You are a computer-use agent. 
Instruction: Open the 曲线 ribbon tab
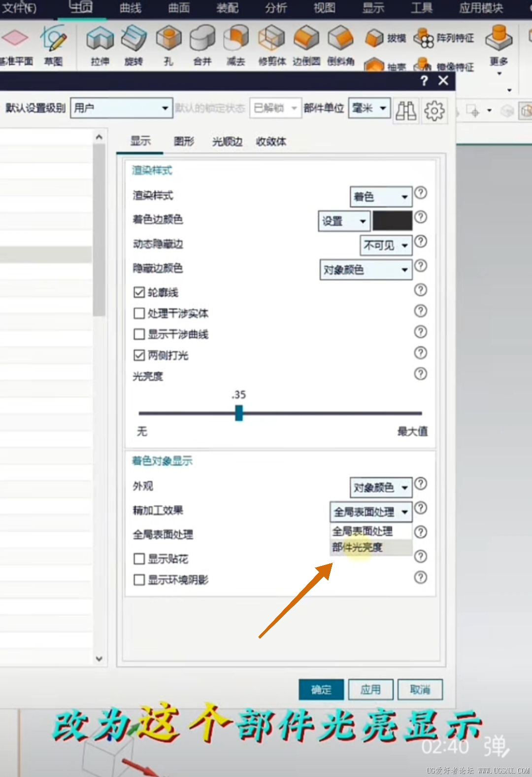[131, 8]
